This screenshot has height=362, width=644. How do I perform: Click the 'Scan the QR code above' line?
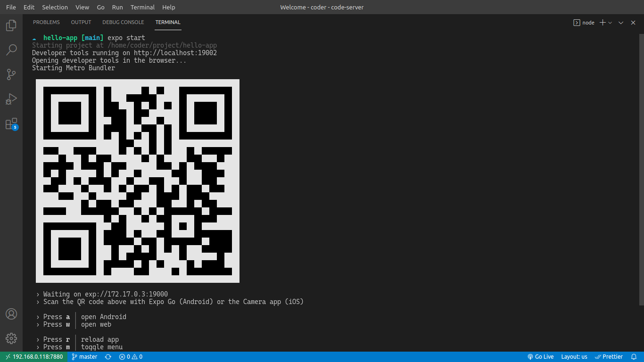173,302
